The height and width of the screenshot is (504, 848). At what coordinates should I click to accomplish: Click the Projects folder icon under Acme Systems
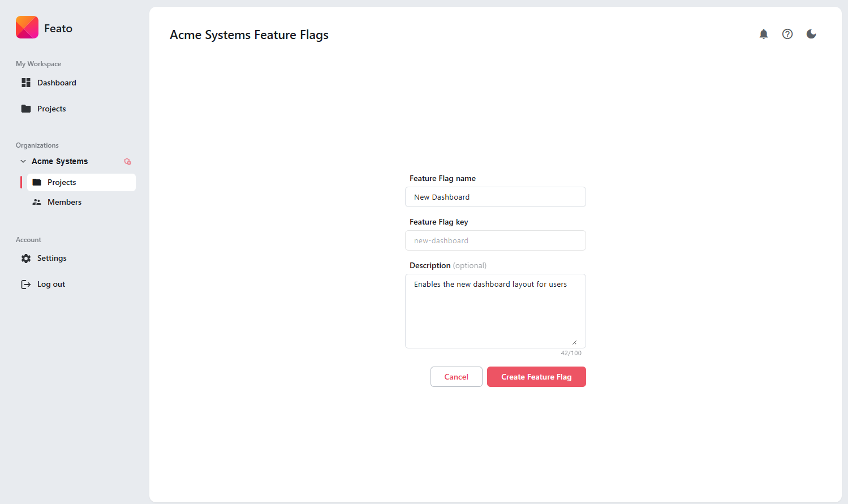[37, 182]
